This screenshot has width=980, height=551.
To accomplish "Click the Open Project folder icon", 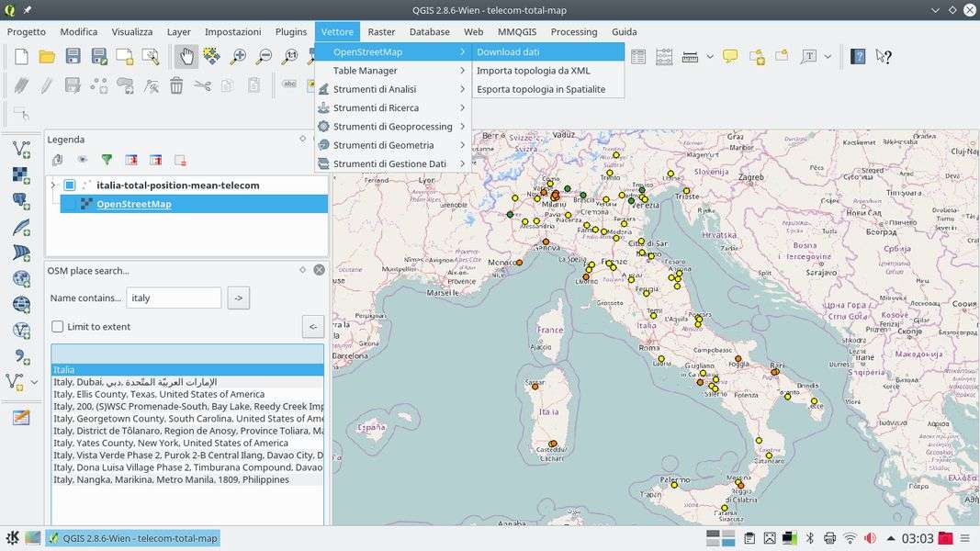I will click(47, 57).
